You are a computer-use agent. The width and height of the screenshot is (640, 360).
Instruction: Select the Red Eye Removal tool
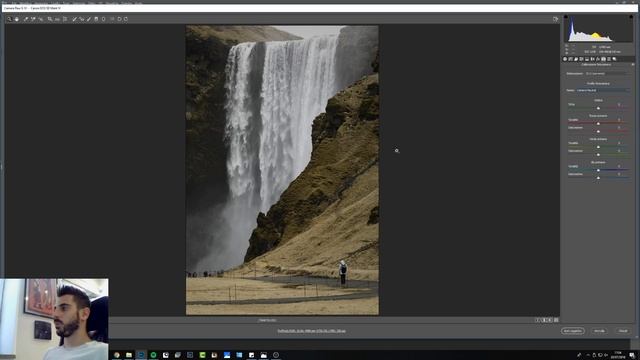pyautogui.click(x=81, y=19)
